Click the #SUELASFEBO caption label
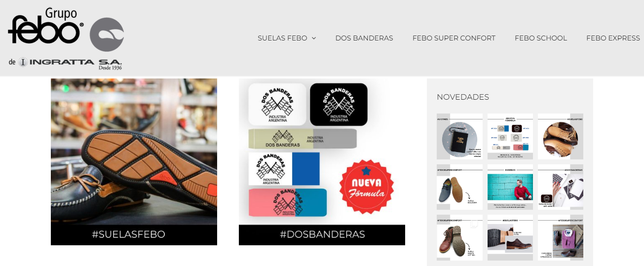Screen dimensions: 644x266 (128, 234)
